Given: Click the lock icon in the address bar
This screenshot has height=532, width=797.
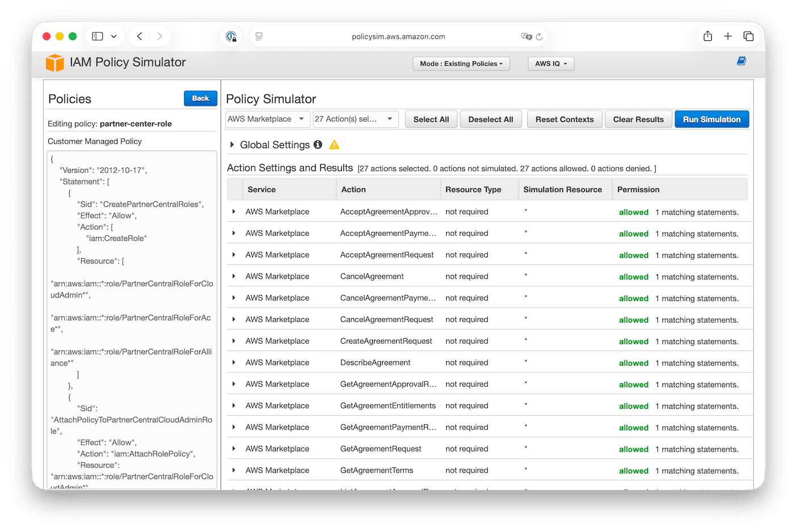Looking at the screenshot, I should coord(232,36).
